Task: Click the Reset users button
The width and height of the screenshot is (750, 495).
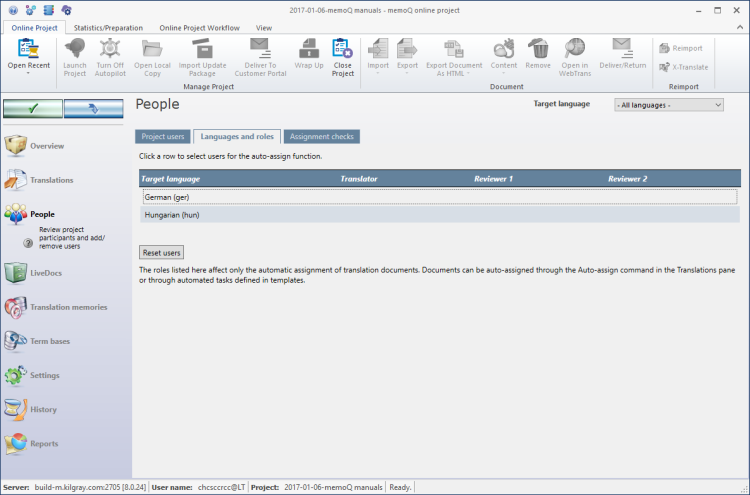Action: (161, 253)
